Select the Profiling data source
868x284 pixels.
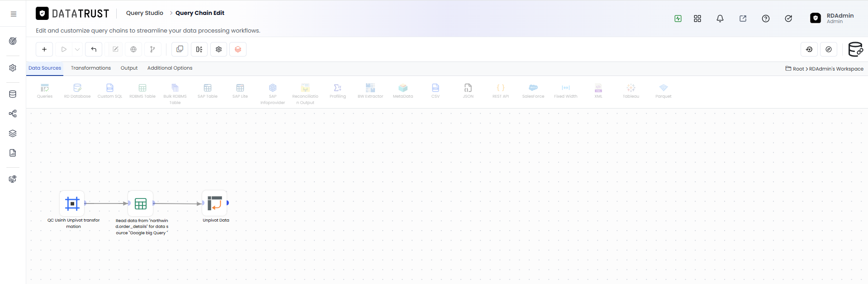[338, 91]
